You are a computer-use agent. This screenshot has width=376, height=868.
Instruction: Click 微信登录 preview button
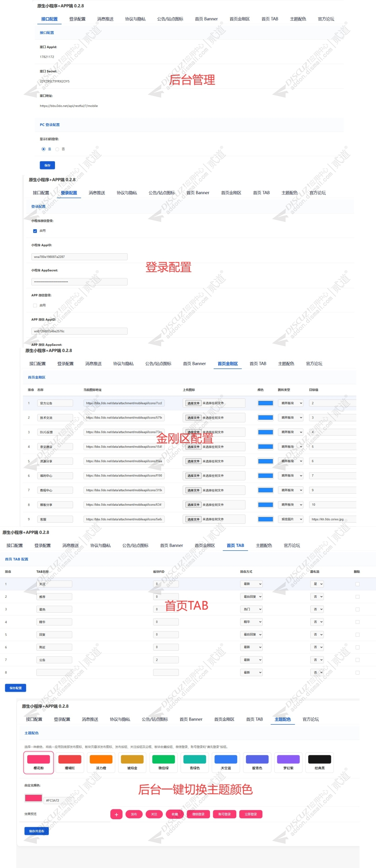[x=198, y=814]
